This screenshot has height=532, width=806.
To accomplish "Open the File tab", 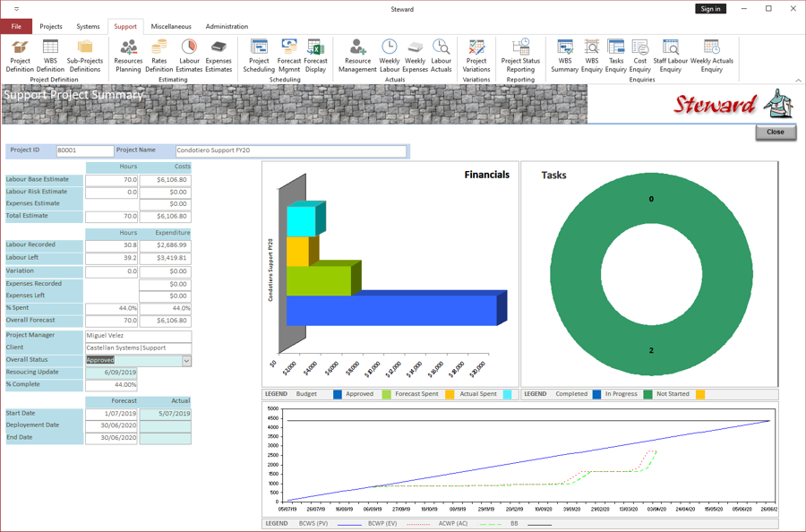I will 16,26.
